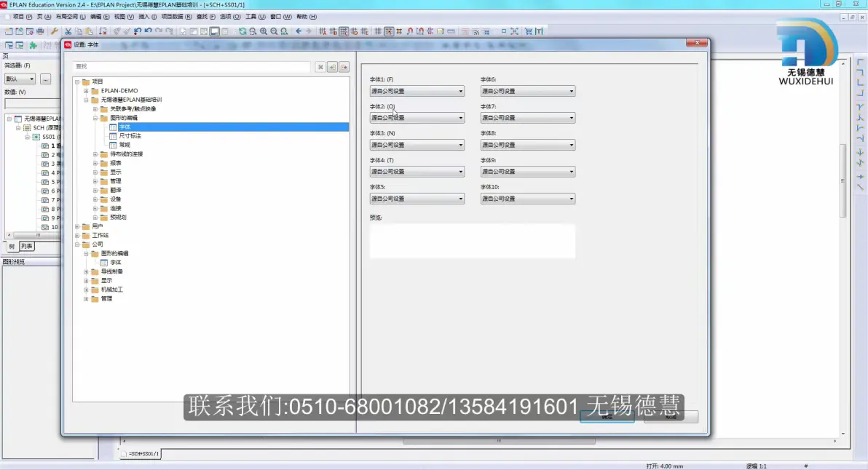
Task: Select the 待布线的连接 folder
Action: [126, 154]
